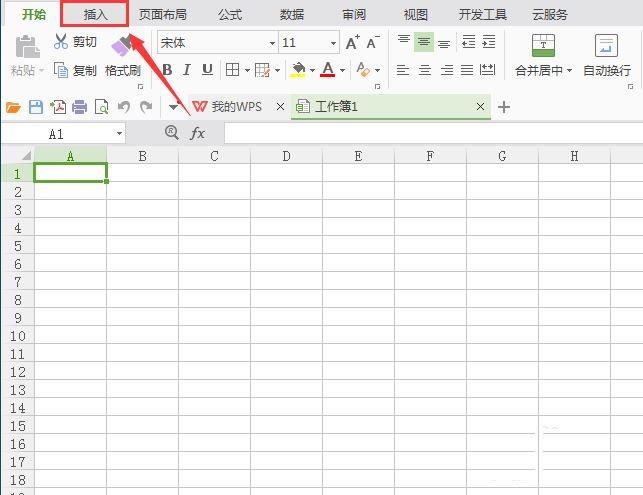Expand the quick access toolbar arrow
The width and height of the screenshot is (643, 495).
(x=173, y=107)
